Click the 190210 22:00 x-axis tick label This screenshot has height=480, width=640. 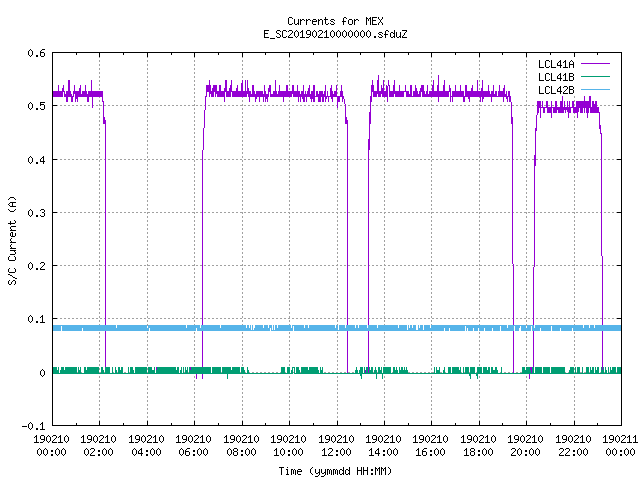tap(573, 446)
